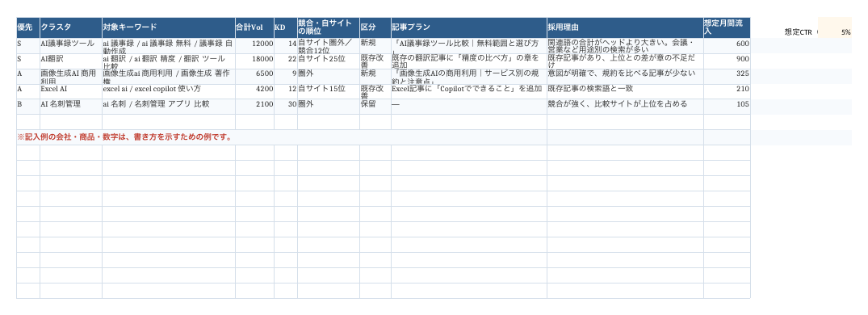Click the 600 monthly traffic cell
The image size is (868, 315).
coord(727,46)
